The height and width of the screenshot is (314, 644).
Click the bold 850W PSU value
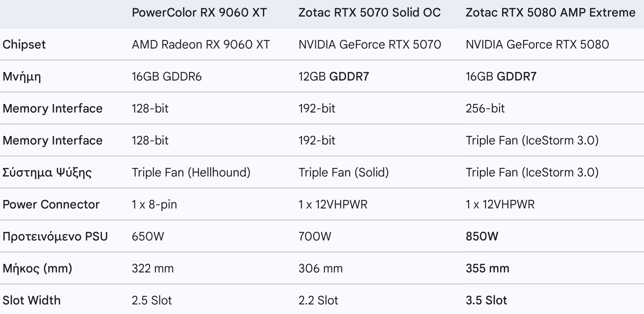[x=482, y=236]
